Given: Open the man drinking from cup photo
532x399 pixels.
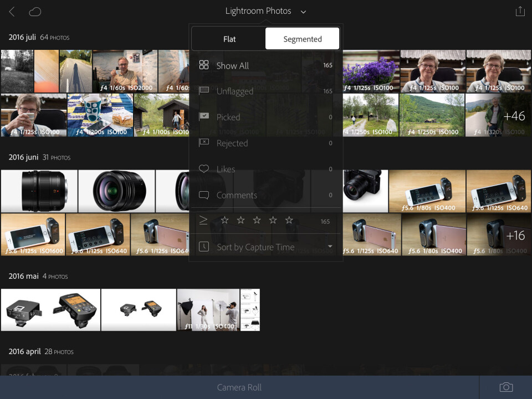Looking at the screenshot, I should coord(34,115).
